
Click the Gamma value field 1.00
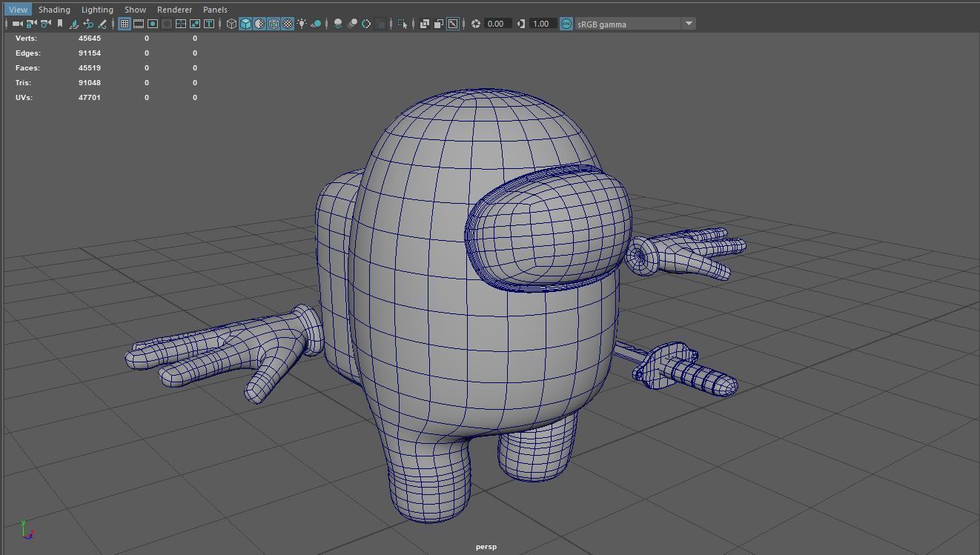542,24
